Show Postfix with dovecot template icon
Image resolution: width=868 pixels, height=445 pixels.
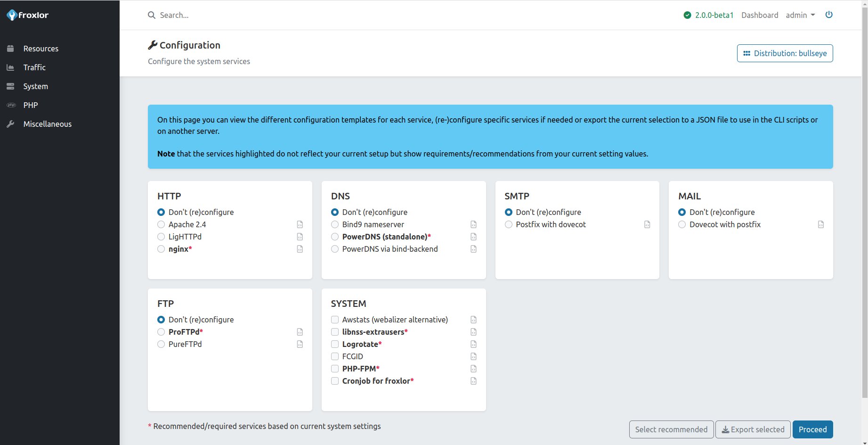click(x=647, y=224)
